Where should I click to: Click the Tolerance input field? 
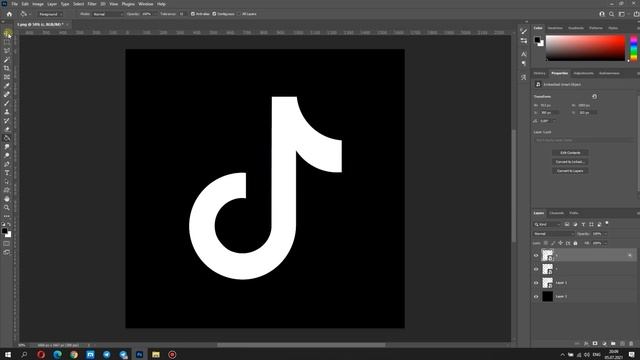click(x=182, y=14)
